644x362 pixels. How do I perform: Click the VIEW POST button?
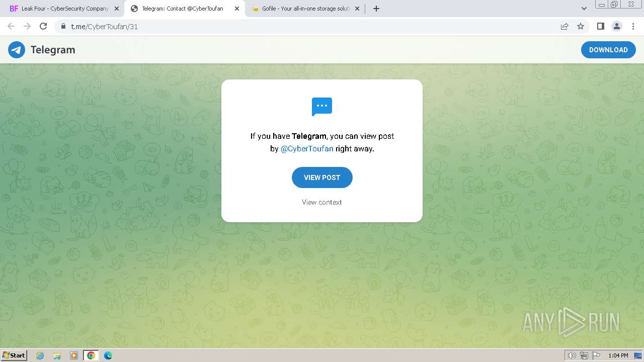(x=322, y=177)
